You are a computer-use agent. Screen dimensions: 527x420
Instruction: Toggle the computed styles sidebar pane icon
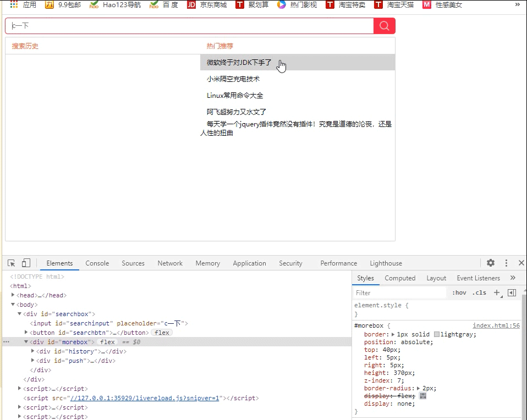(512, 292)
